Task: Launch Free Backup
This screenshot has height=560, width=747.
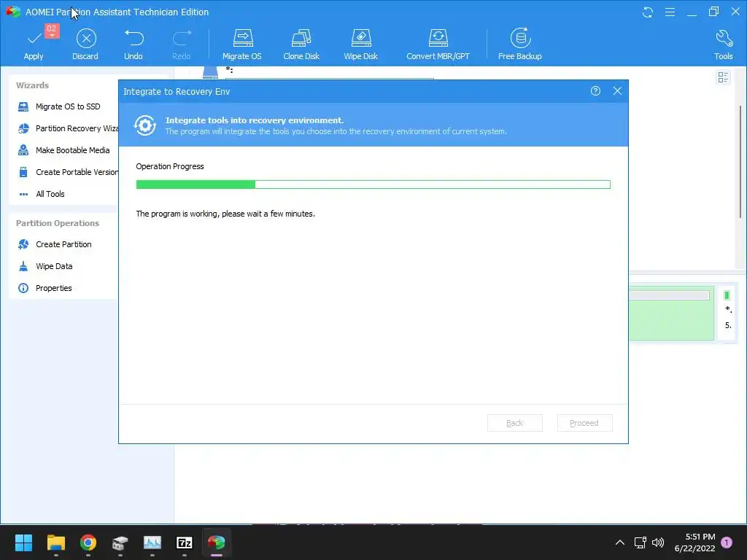Action: pyautogui.click(x=519, y=44)
